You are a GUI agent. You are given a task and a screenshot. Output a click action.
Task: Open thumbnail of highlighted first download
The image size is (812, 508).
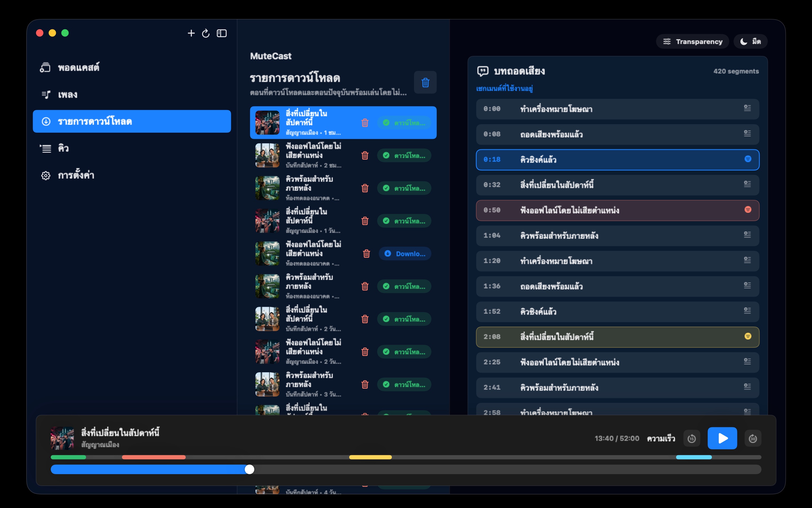click(267, 123)
